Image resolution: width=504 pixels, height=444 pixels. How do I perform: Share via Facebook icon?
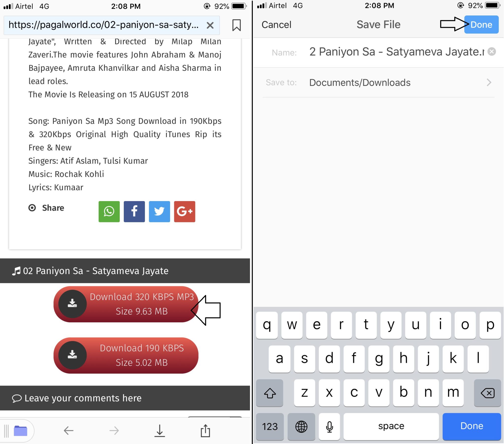point(134,211)
